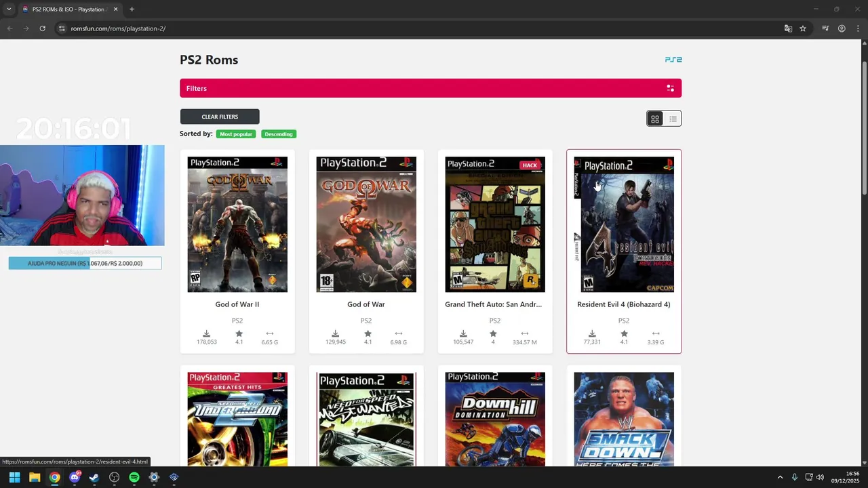Click the Resident Evil 4 (Biohazard 4) title
868x488 pixels.
624,304
